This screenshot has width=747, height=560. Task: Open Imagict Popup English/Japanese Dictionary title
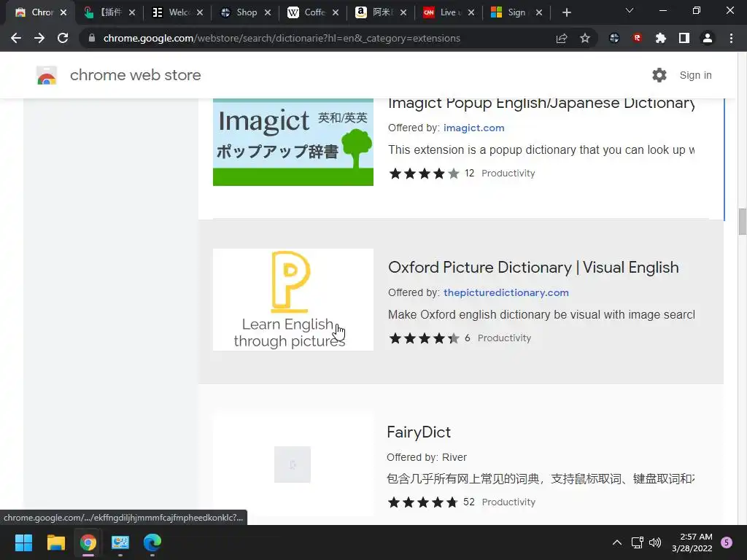click(541, 104)
